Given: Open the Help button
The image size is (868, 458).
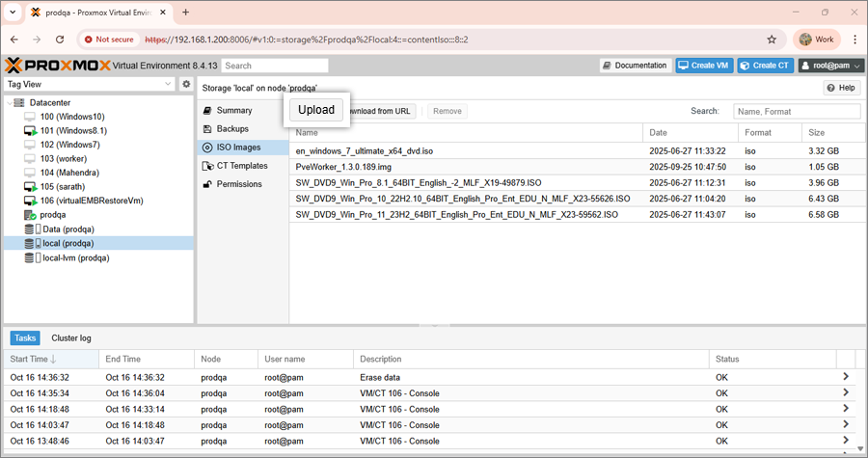Looking at the screenshot, I should [x=841, y=88].
